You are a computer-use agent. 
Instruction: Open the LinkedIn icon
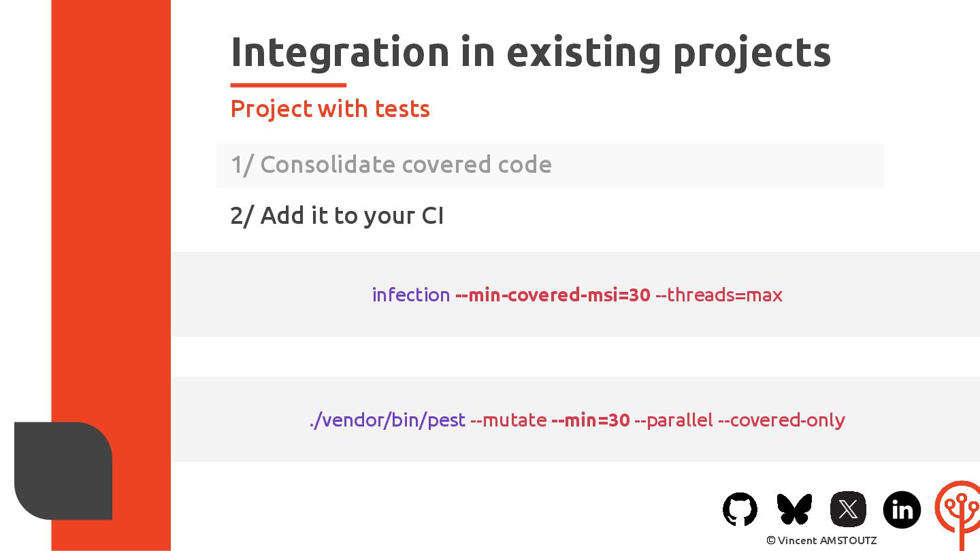[x=902, y=510]
